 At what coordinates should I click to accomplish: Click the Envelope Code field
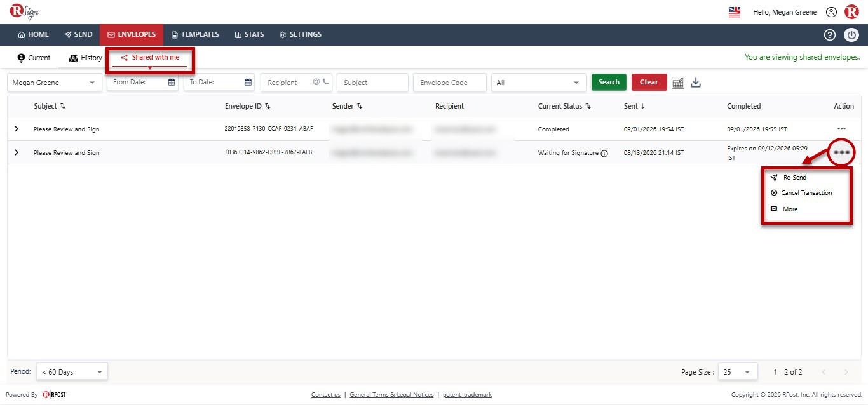coord(450,83)
